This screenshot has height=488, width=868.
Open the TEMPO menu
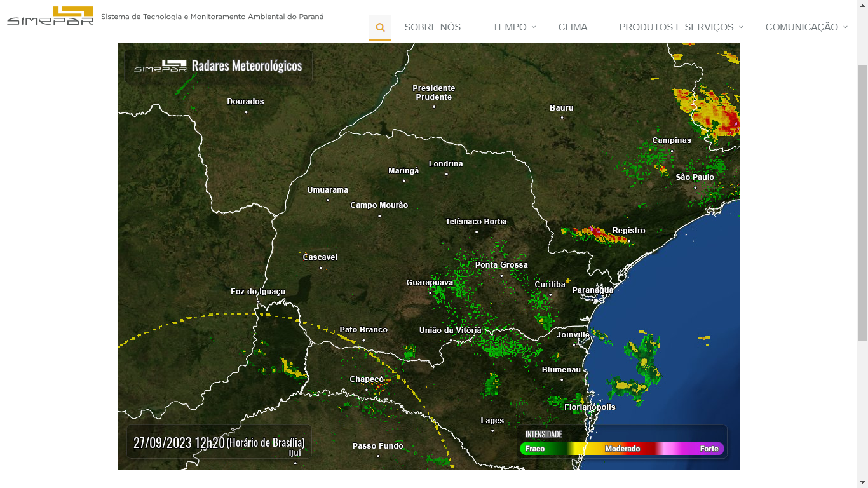click(x=510, y=27)
